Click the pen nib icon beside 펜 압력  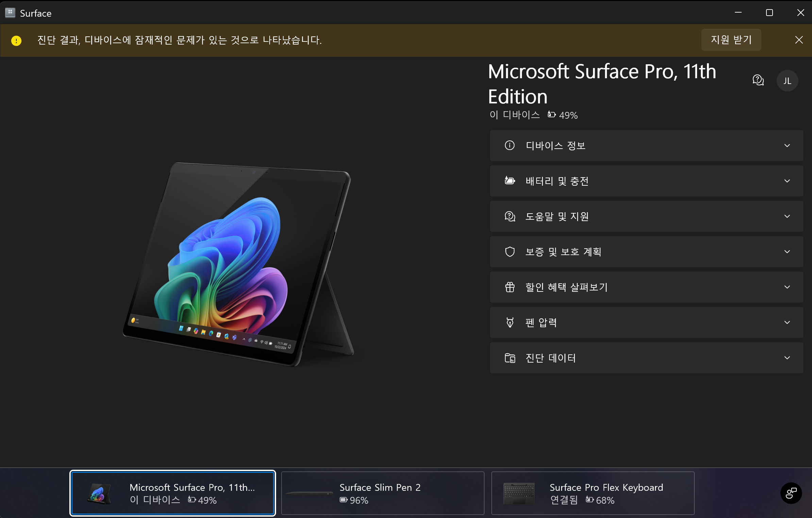point(510,322)
